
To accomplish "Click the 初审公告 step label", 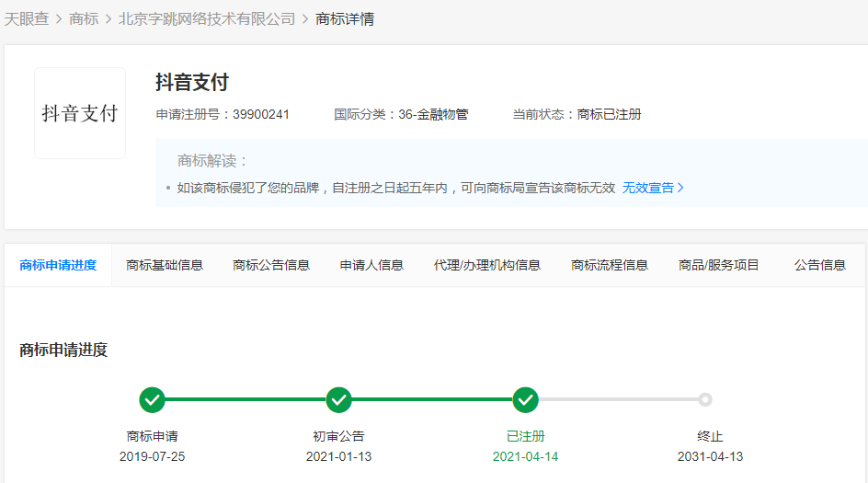I will point(338,436).
